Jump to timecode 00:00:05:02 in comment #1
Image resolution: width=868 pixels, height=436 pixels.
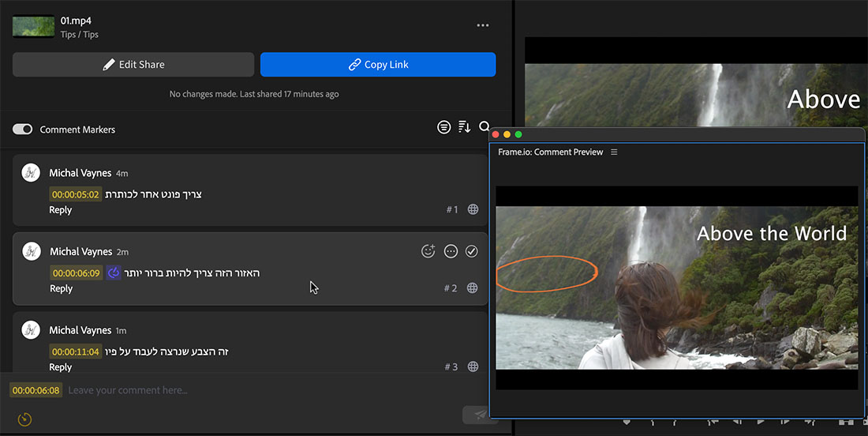pyautogui.click(x=75, y=194)
